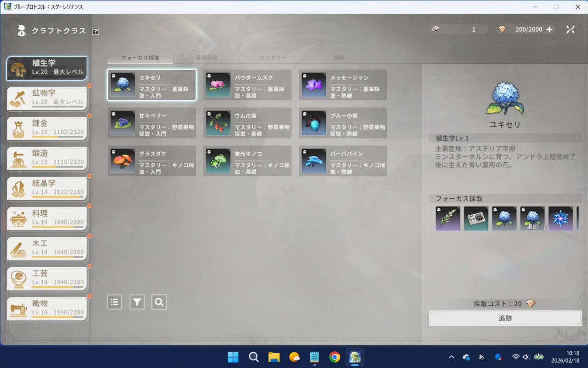Image resolution: width=588 pixels, height=368 pixels.
Task: Click the 追加 blue flower reward thumbnail
Action: click(x=532, y=218)
